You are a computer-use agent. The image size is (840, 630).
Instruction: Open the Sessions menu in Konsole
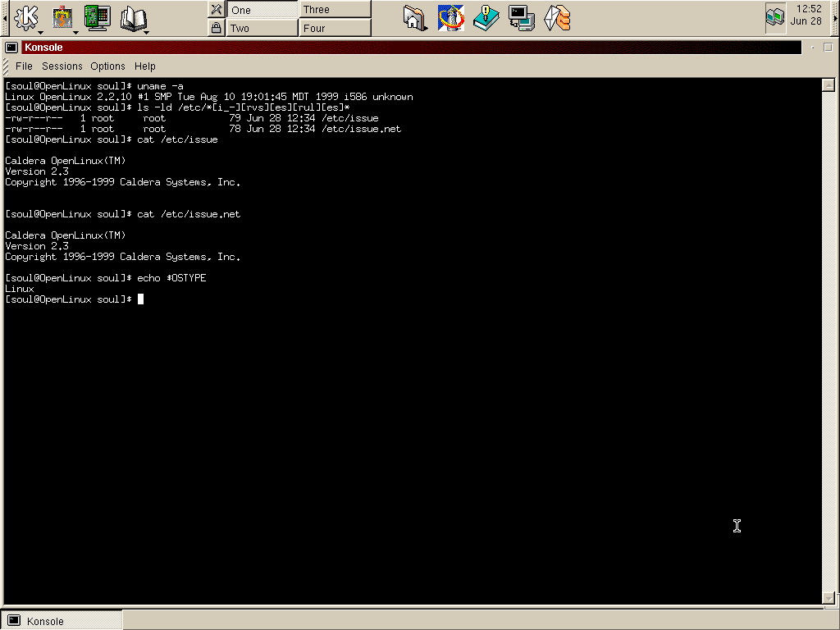[62, 66]
